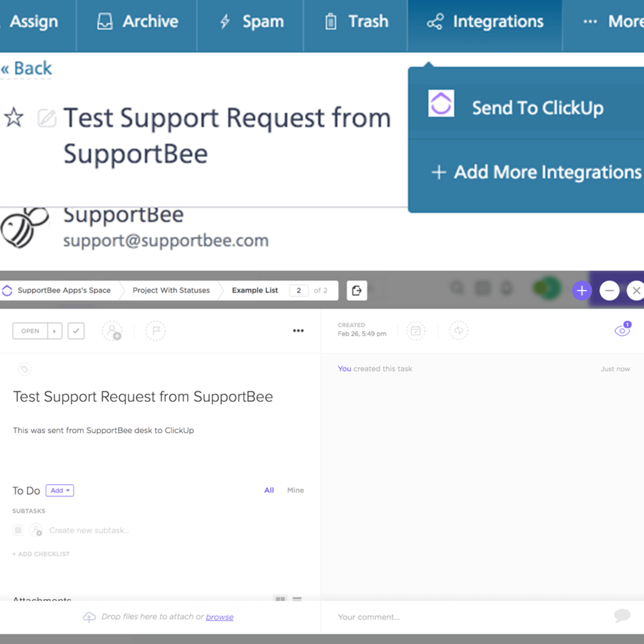Screen dimensions: 644x644
Task: Click the add tags icon
Action: click(x=24, y=369)
